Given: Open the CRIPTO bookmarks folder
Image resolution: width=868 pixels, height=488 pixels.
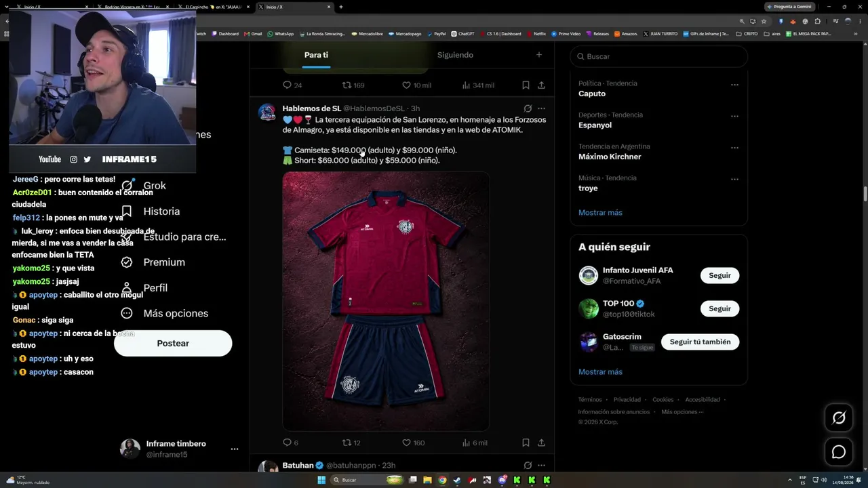Looking at the screenshot, I should click(x=747, y=34).
